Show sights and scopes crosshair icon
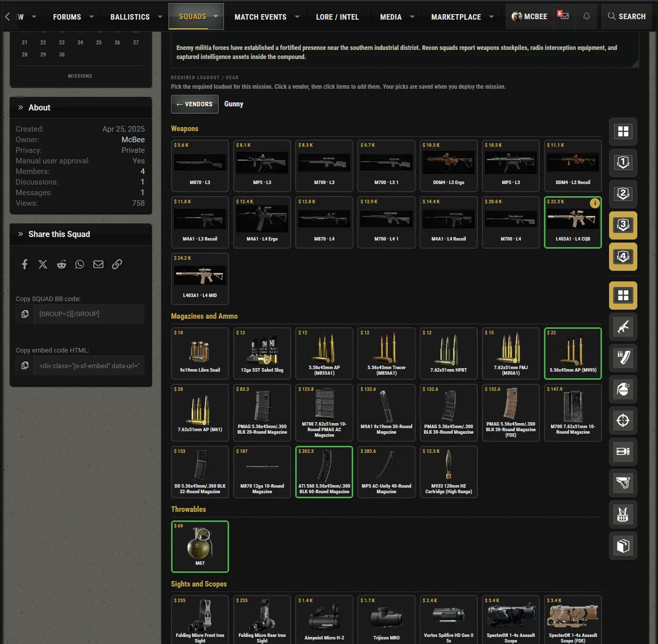 click(x=623, y=421)
